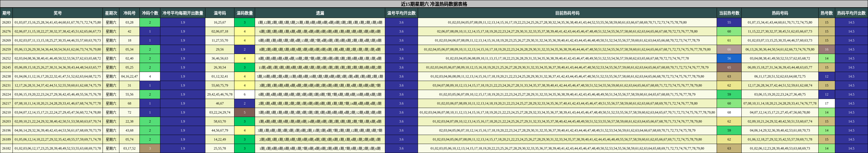Click the 温号码 column header
Image resolution: width=868 pixels, height=153 pixels.
tap(220, 13)
